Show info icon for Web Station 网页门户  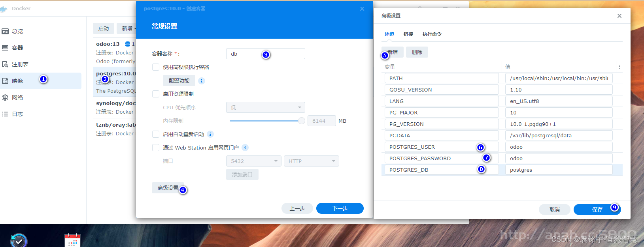pyautogui.click(x=245, y=148)
